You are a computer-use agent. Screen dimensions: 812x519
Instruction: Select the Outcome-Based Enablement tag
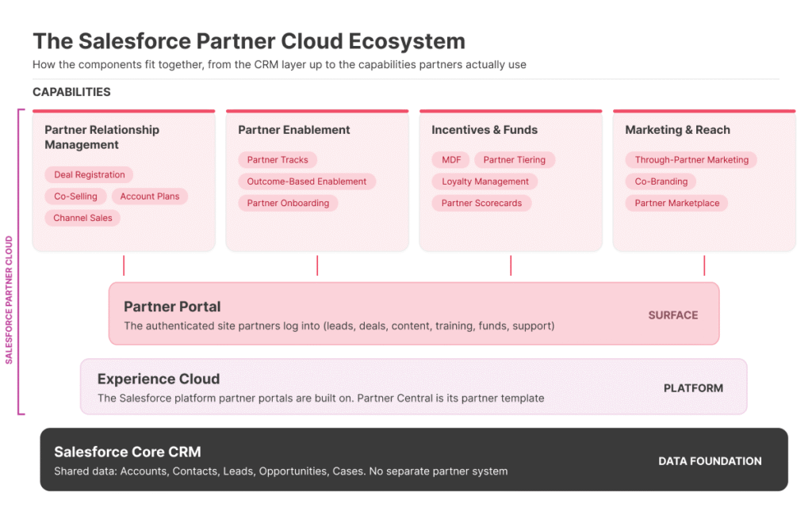point(307,181)
